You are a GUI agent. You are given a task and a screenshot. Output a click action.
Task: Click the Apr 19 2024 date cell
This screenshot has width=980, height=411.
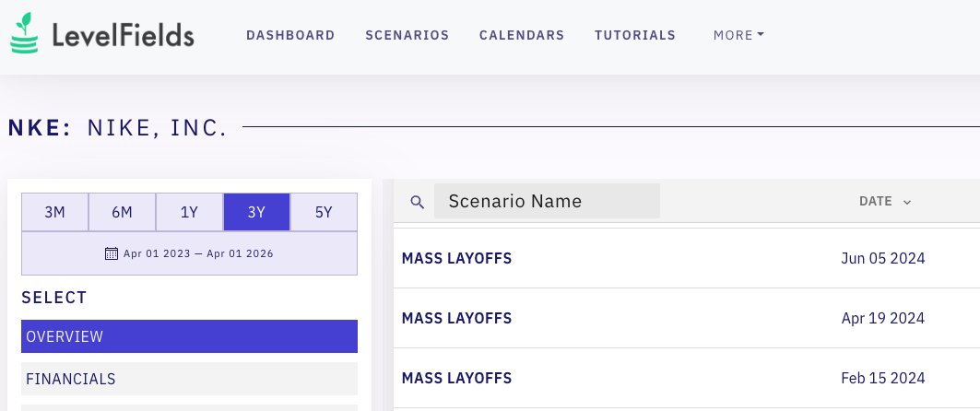coord(883,319)
